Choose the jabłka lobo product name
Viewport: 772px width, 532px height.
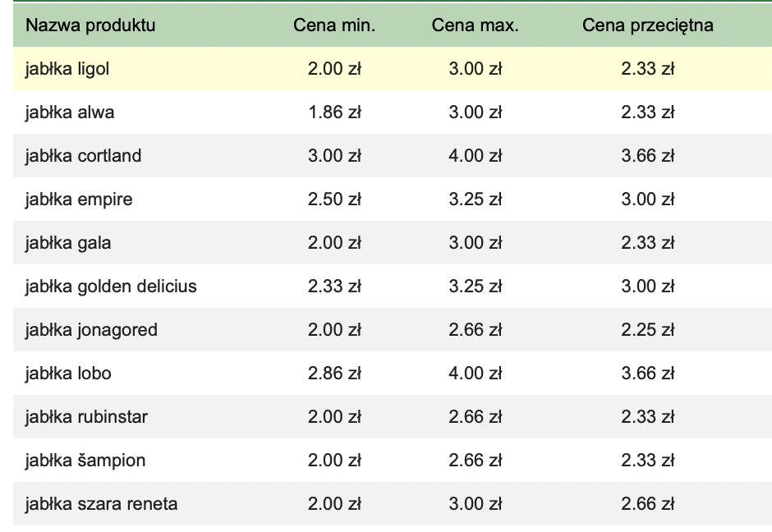68,374
